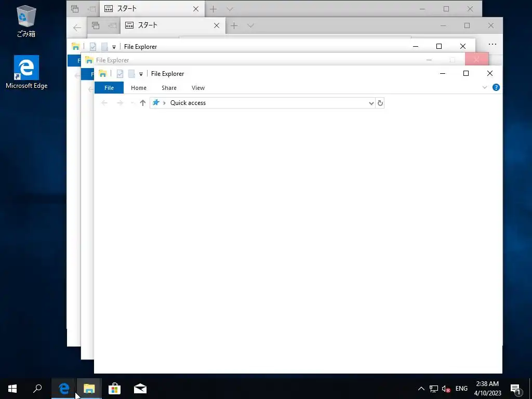Open tab actions chevron in the nearer Edge window
This screenshot has width=532, height=399.
(251, 25)
